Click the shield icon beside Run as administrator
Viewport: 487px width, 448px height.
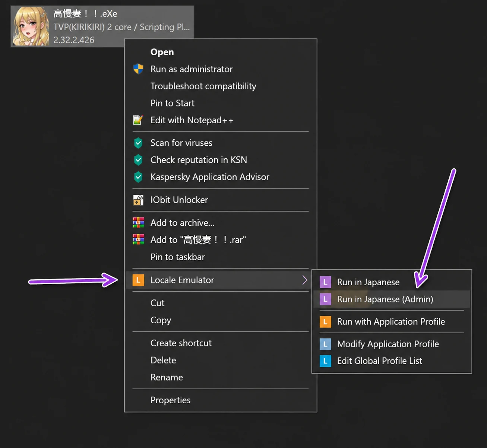coord(138,69)
